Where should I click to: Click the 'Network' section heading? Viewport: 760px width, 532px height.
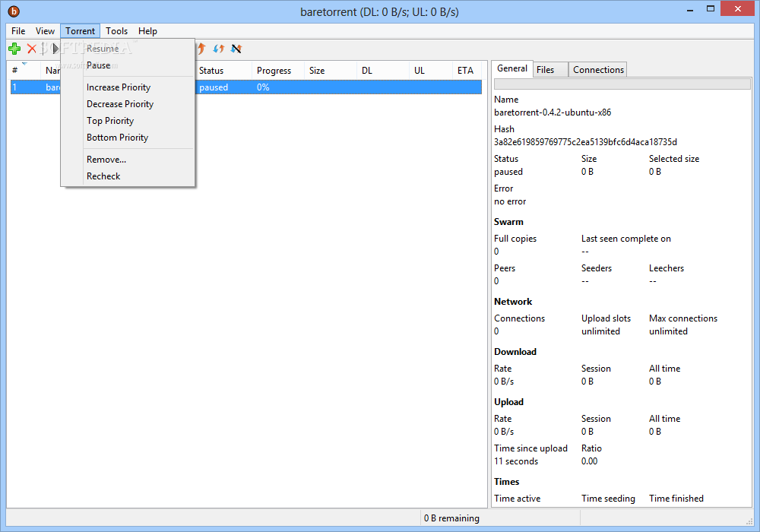pyautogui.click(x=513, y=302)
